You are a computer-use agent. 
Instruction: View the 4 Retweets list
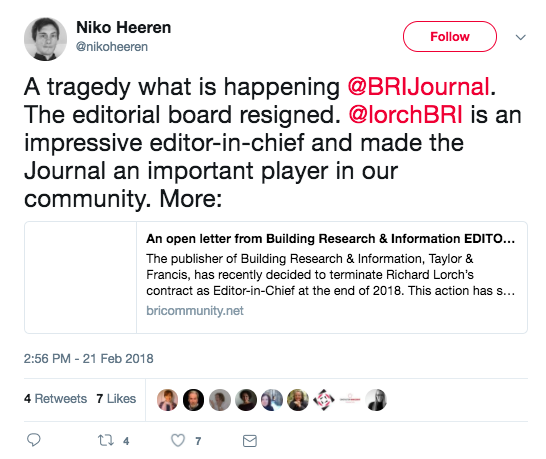click(x=55, y=398)
